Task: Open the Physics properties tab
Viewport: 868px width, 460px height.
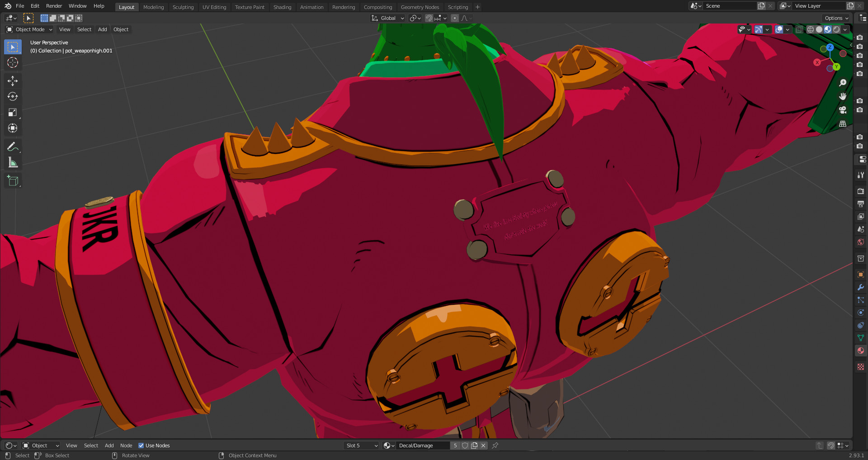Action: 861,313
